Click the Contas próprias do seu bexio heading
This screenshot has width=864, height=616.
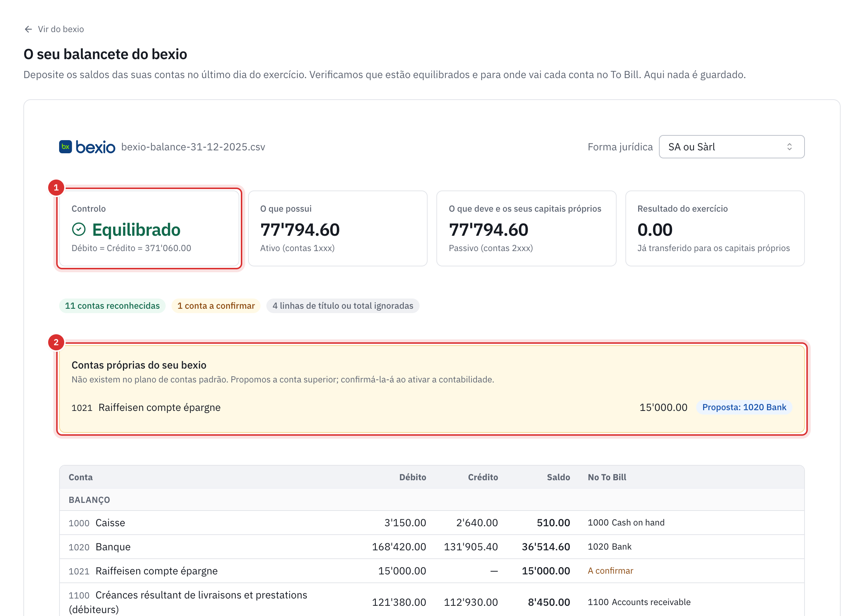(x=139, y=365)
